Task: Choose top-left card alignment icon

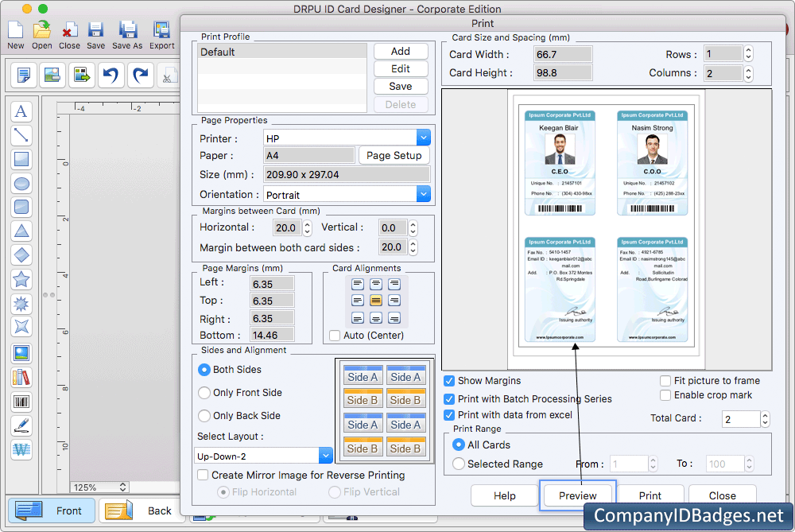Action: [358, 284]
